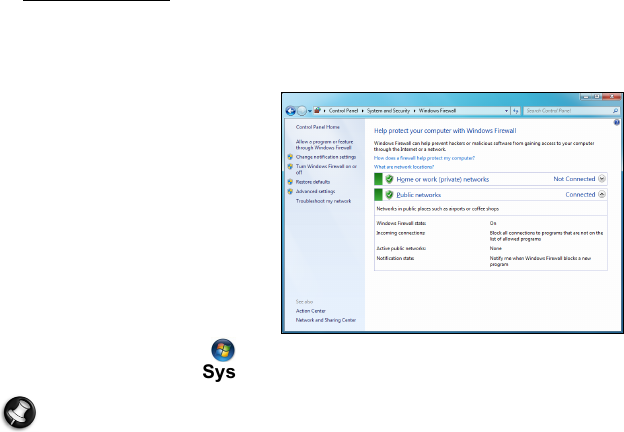This screenshot has height=432, width=624.
Task: Open the address bar history dropdown
Action: (506, 111)
